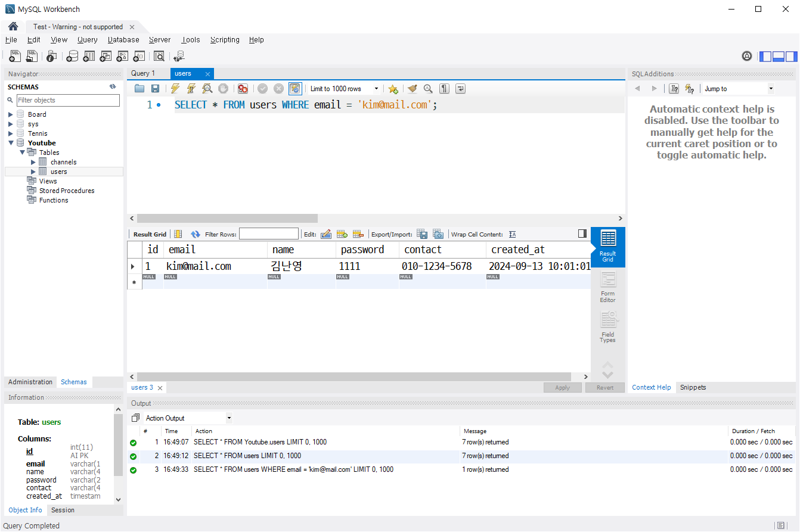This screenshot has height=532, width=800.
Task: Stop query execution hand icon
Action: point(223,89)
